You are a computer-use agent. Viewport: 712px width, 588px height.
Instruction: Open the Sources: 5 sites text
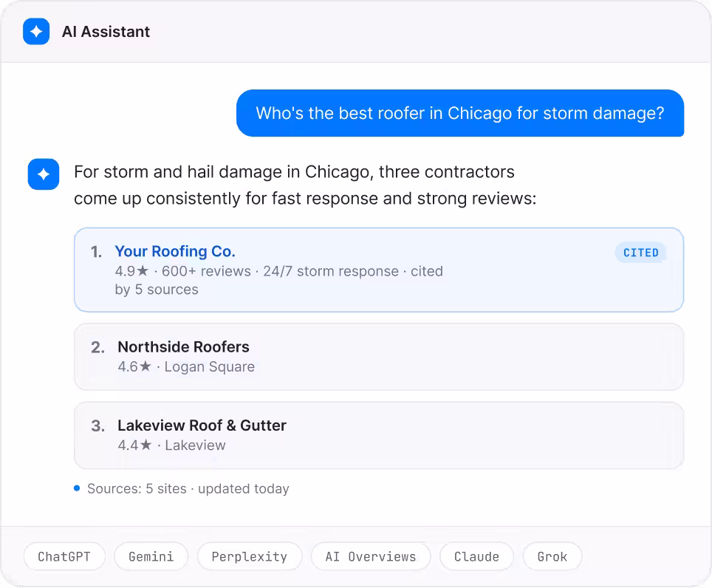tap(137, 488)
